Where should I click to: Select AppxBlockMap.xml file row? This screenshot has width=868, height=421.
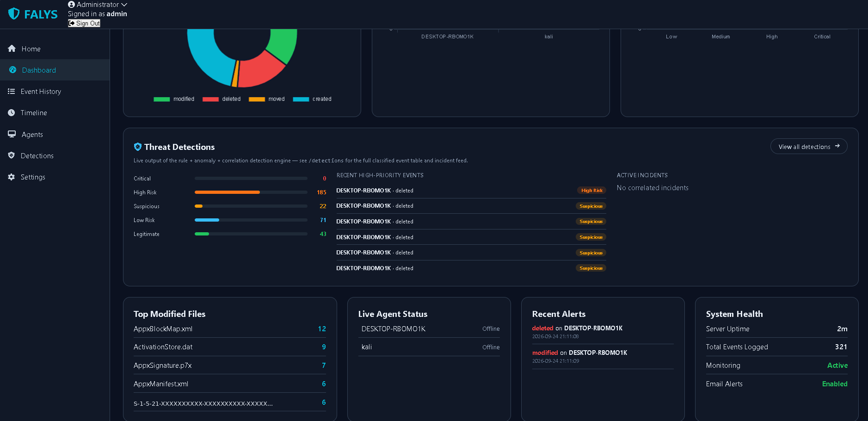tap(230, 328)
